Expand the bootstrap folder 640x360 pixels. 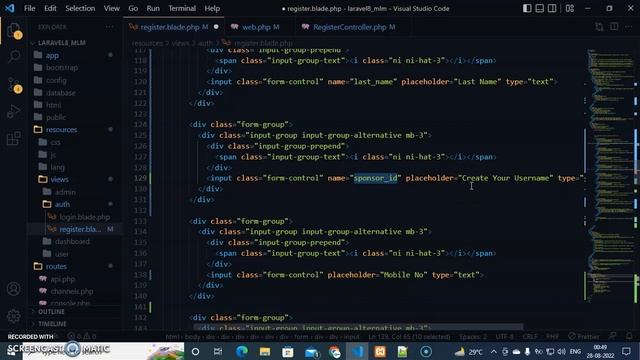(62, 67)
